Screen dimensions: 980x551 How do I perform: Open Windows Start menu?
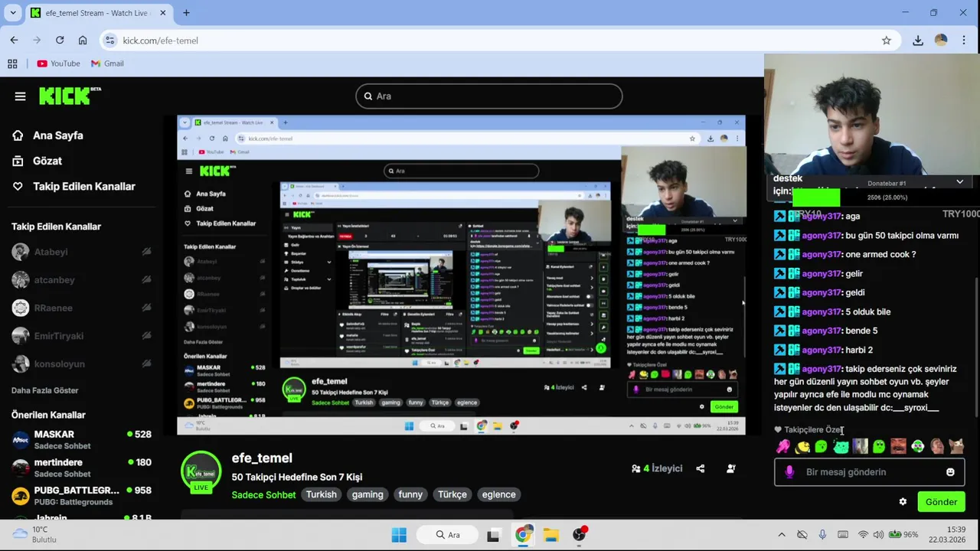399,535
